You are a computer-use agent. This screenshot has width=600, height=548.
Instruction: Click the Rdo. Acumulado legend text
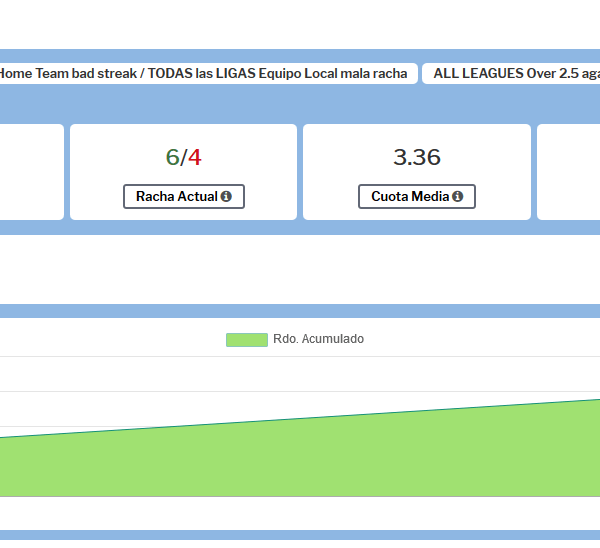coord(318,339)
